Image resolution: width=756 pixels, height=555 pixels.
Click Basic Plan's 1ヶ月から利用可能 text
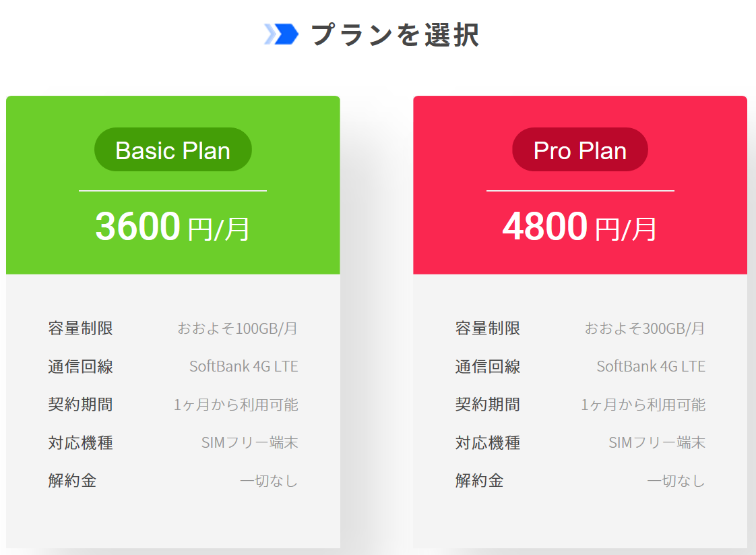pos(236,405)
